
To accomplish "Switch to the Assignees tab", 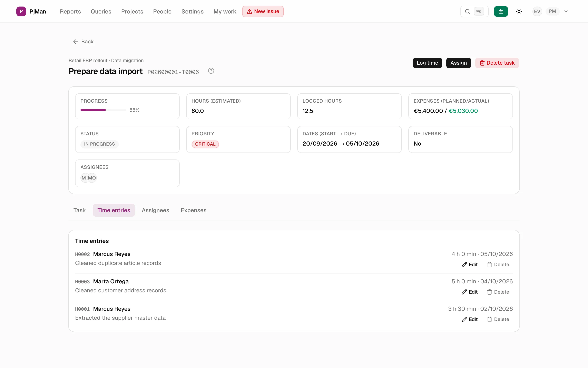I will pos(155,210).
